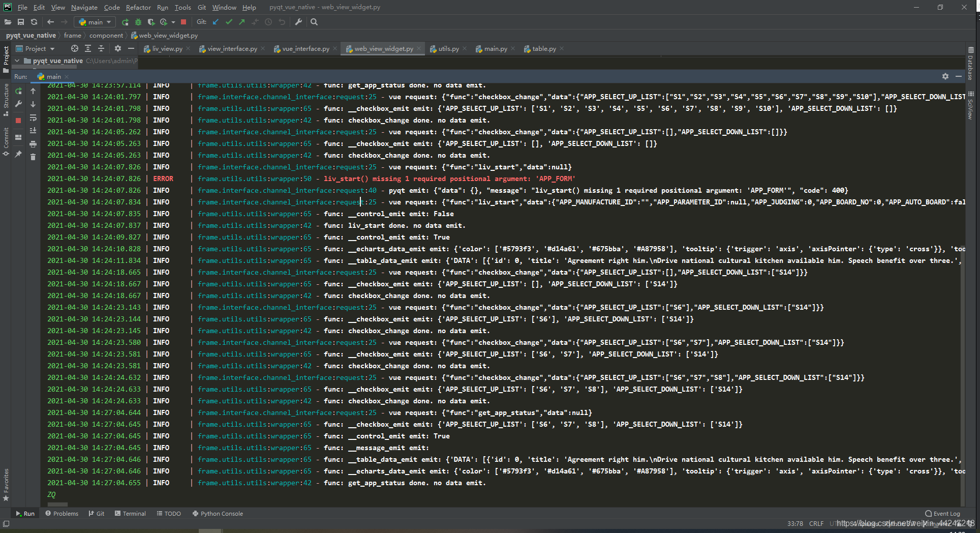
Task: Open file using the folder toolbar icon
Action: [8, 22]
